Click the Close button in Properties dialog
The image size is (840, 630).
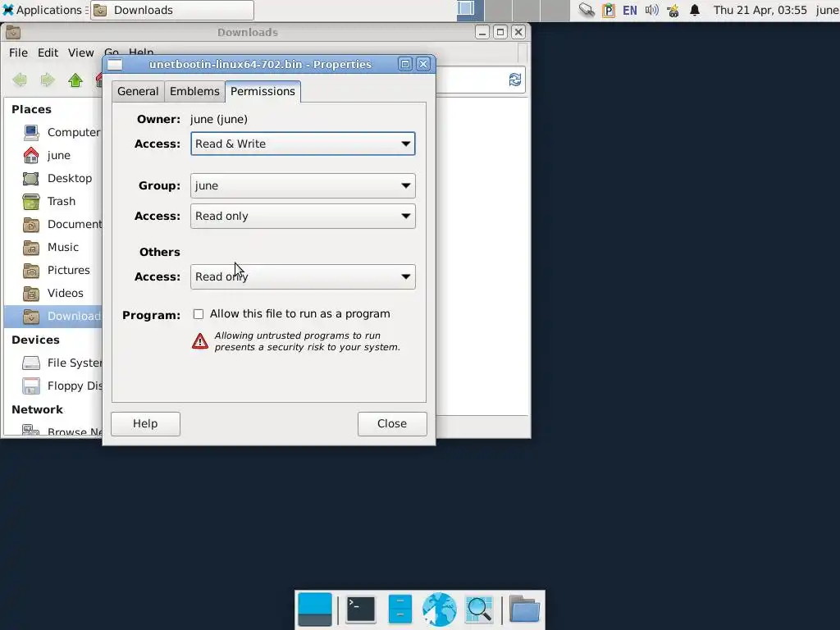tap(392, 423)
